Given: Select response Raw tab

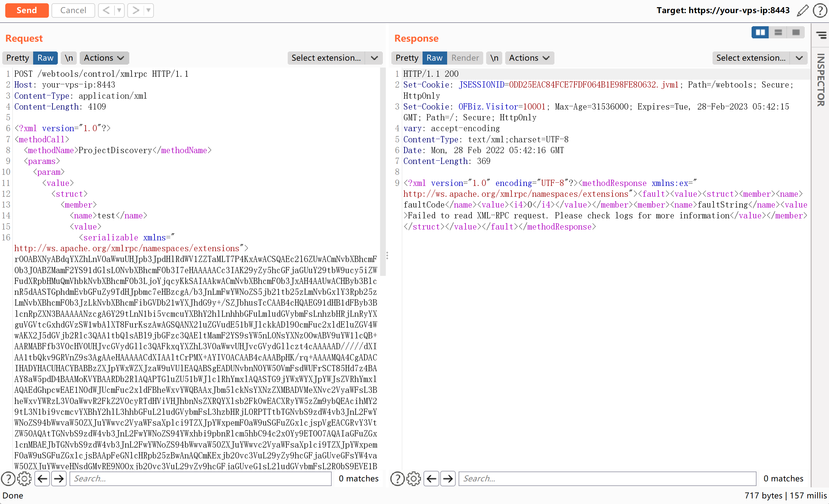Looking at the screenshot, I should pyautogui.click(x=434, y=58).
